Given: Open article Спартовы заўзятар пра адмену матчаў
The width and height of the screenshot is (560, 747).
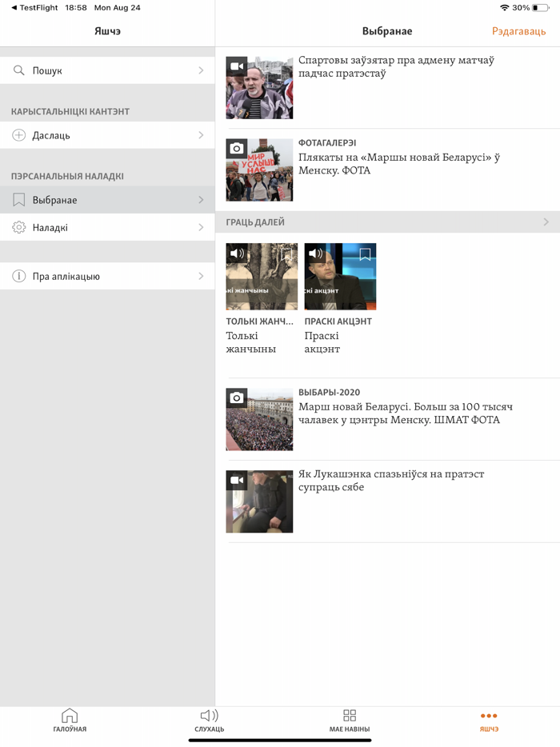Looking at the screenshot, I should (x=396, y=66).
